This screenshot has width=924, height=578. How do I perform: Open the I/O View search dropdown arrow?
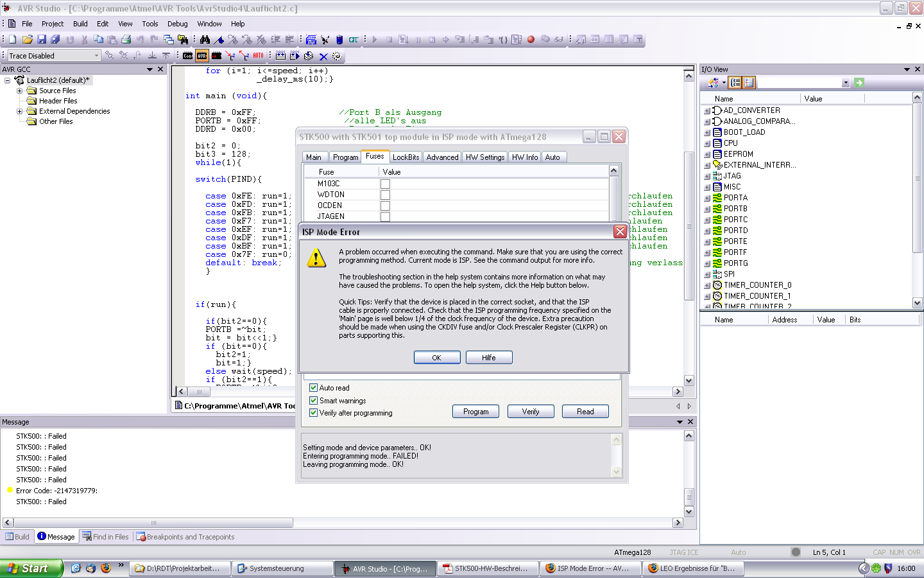pyautogui.click(x=846, y=82)
